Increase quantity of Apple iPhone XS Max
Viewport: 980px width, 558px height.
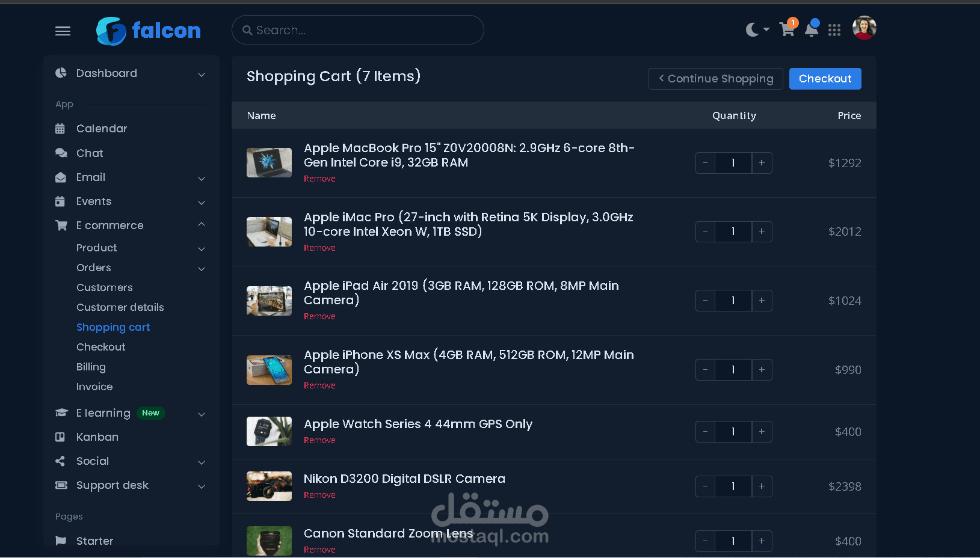(x=762, y=370)
